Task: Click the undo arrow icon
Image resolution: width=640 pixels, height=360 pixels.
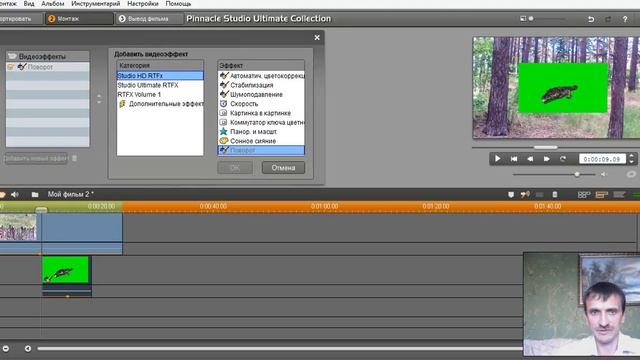Action: click(591, 19)
